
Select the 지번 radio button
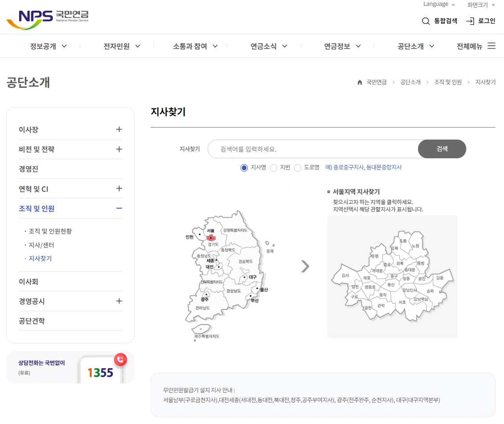coord(274,168)
